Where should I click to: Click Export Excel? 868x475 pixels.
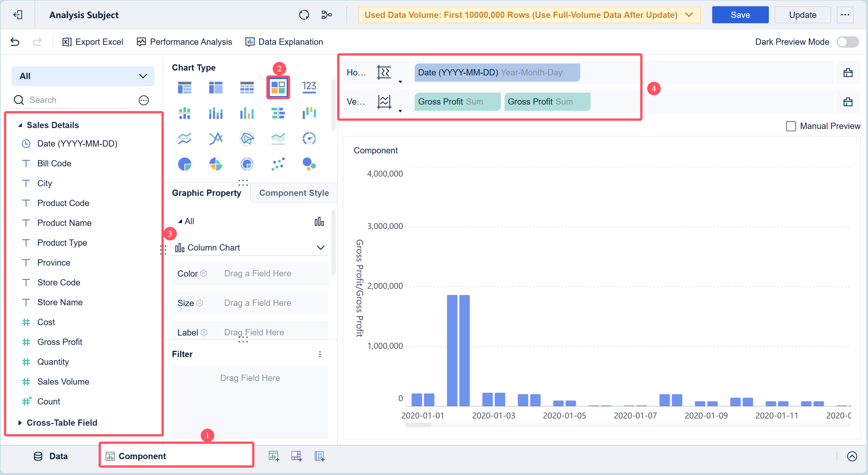coord(92,42)
